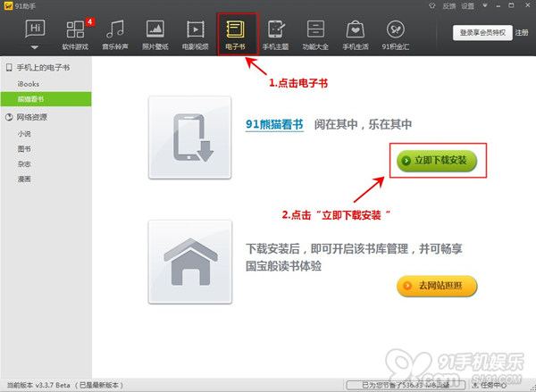Open the Hi welcome icon

[x=35, y=29]
